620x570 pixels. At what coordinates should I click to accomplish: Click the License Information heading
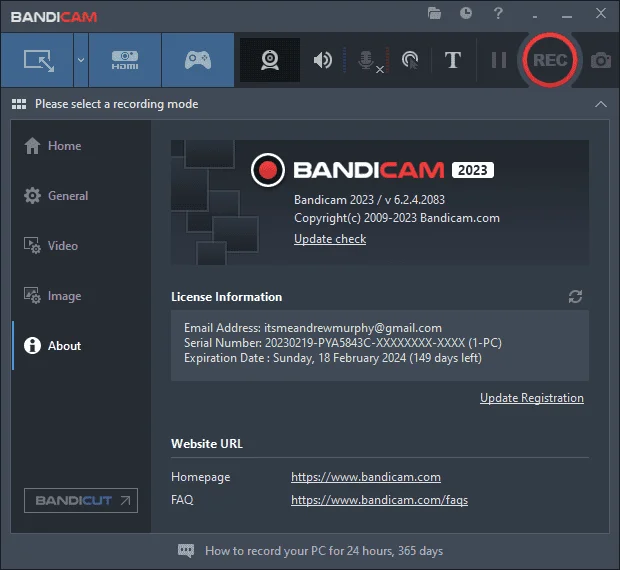pos(227,297)
